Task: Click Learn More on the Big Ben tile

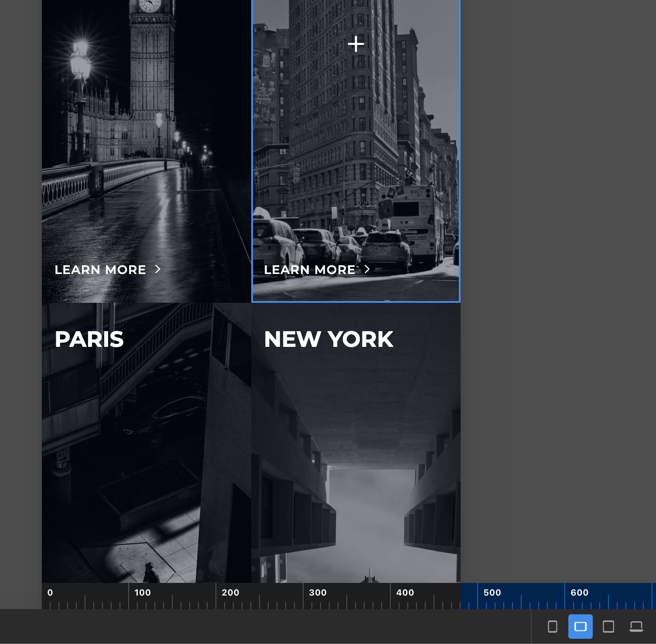Action: coord(100,270)
